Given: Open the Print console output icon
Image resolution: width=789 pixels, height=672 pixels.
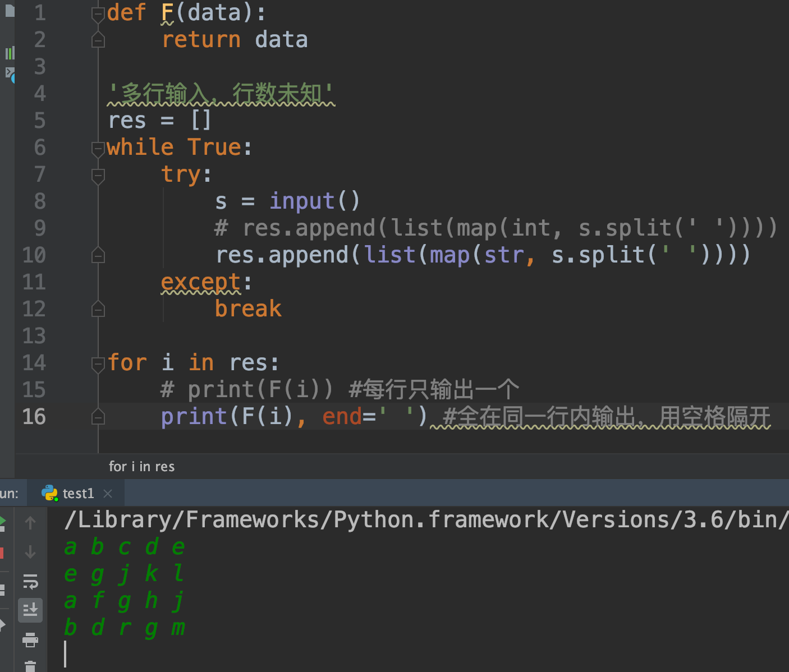Looking at the screenshot, I should click(x=30, y=640).
